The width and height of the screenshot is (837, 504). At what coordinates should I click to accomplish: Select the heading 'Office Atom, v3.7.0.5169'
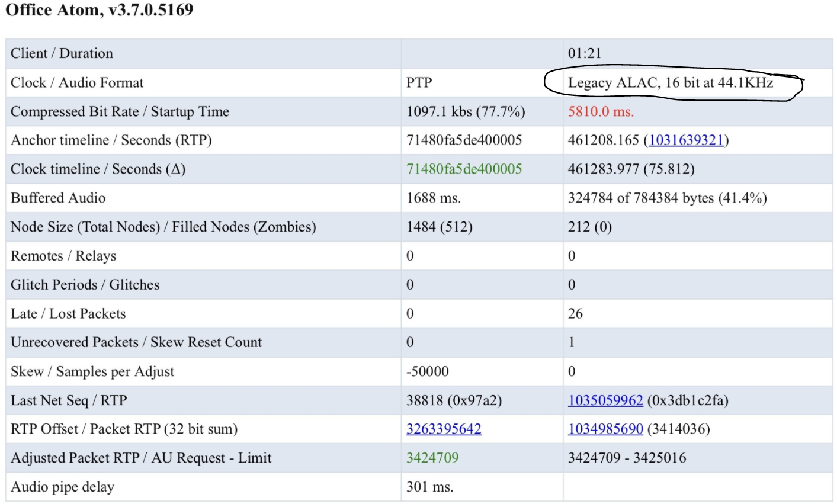pyautogui.click(x=100, y=10)
